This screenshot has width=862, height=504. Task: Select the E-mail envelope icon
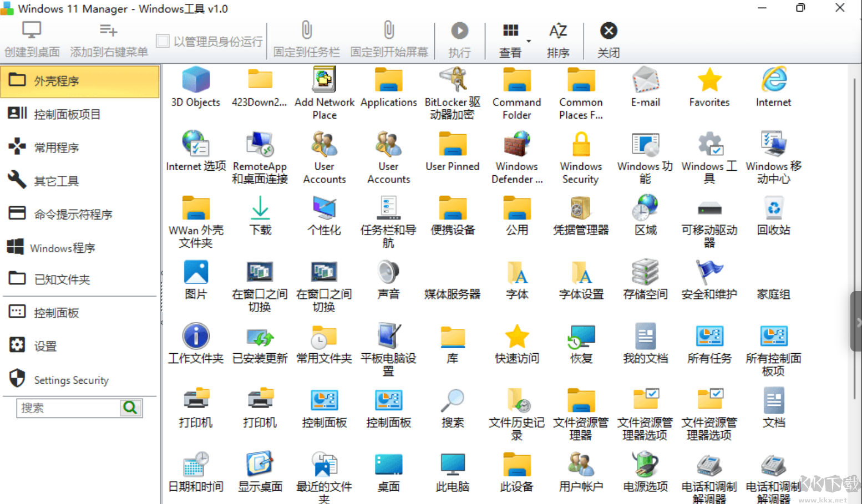645,80
